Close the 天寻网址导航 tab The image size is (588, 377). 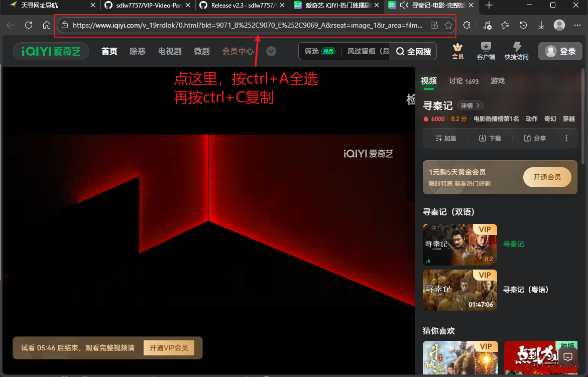(x=93, y=5)
